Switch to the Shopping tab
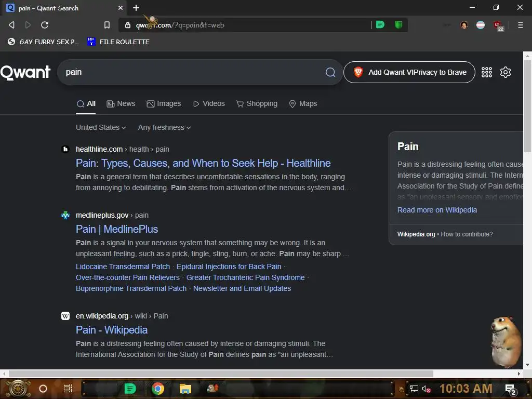 tap(257, 104)
